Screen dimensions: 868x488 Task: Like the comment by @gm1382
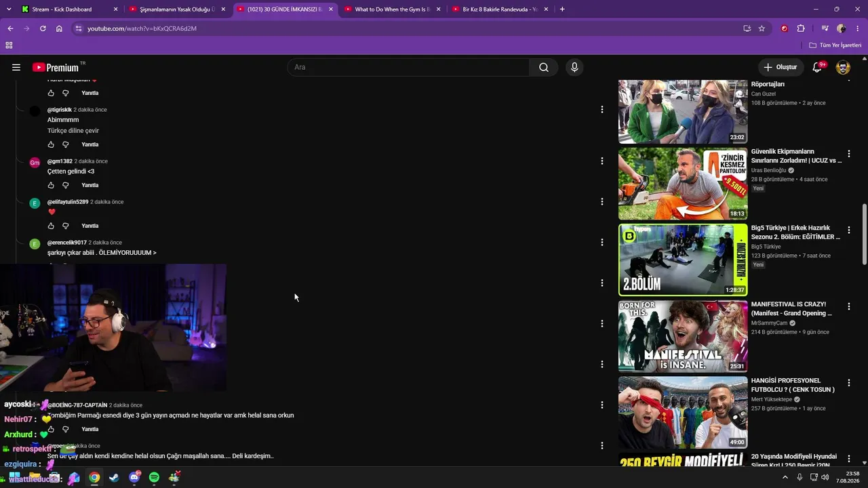click(x=51, y=185)
